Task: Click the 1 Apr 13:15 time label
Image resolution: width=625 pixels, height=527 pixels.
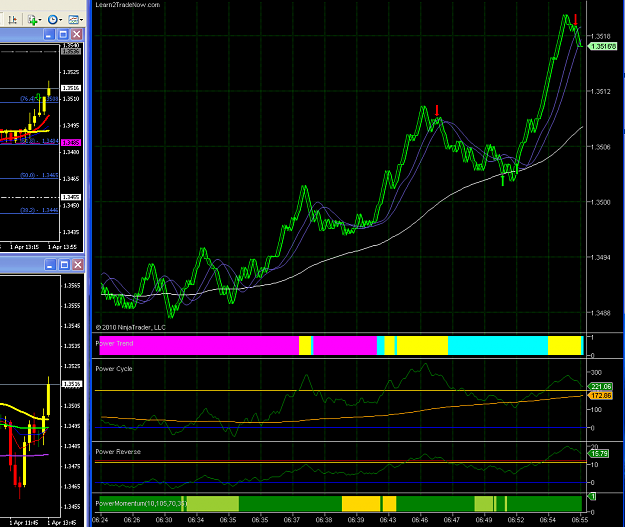Action: click(x=24, y=247)
